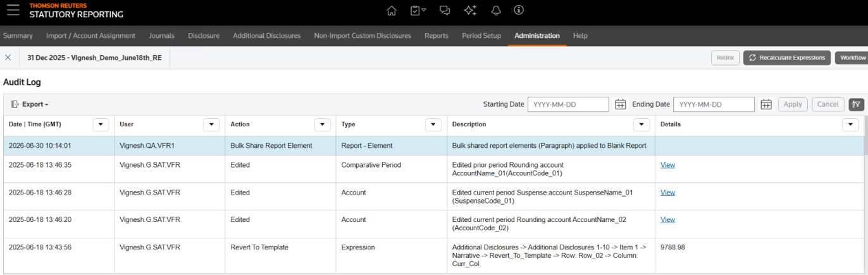Click the Ending Date input field
Viewport: 868px width, 275px height.
point(714,104)
